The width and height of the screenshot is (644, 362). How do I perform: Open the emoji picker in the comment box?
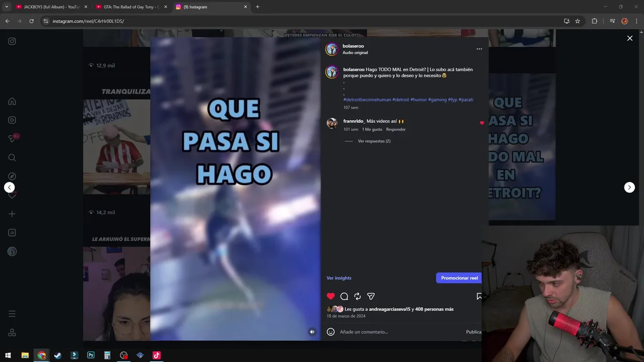click(331, 332)
